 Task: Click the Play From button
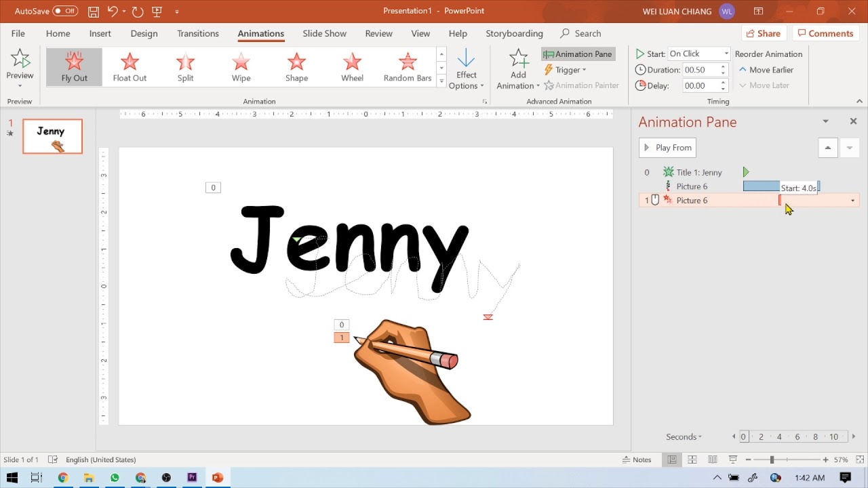[667, 148]
